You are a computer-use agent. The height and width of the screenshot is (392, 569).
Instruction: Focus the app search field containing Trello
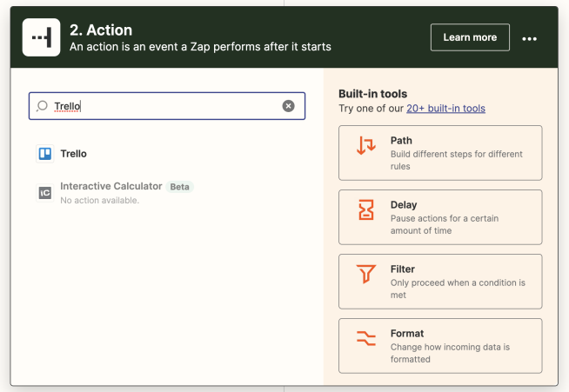[167, 106]
